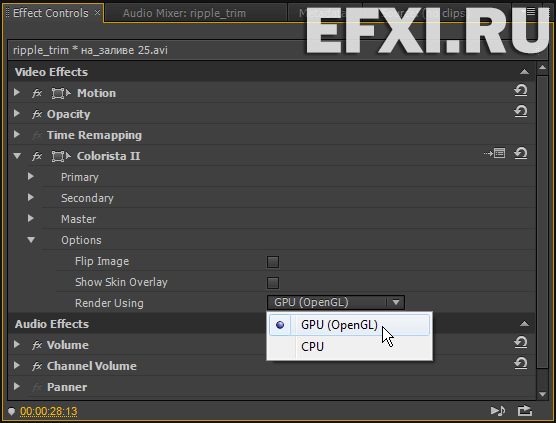Image resolution: width=556 pixels, height=423 pixels.
Task: Reset the Motion effect
Action: tap(521, 91)
